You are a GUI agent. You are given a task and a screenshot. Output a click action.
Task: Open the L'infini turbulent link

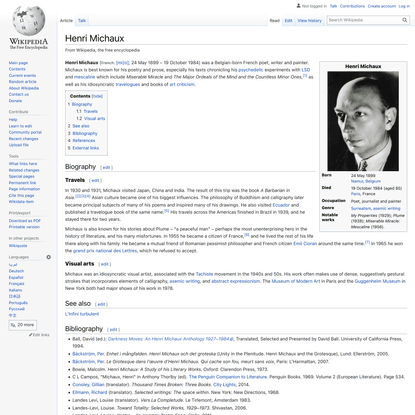(82, 314)
